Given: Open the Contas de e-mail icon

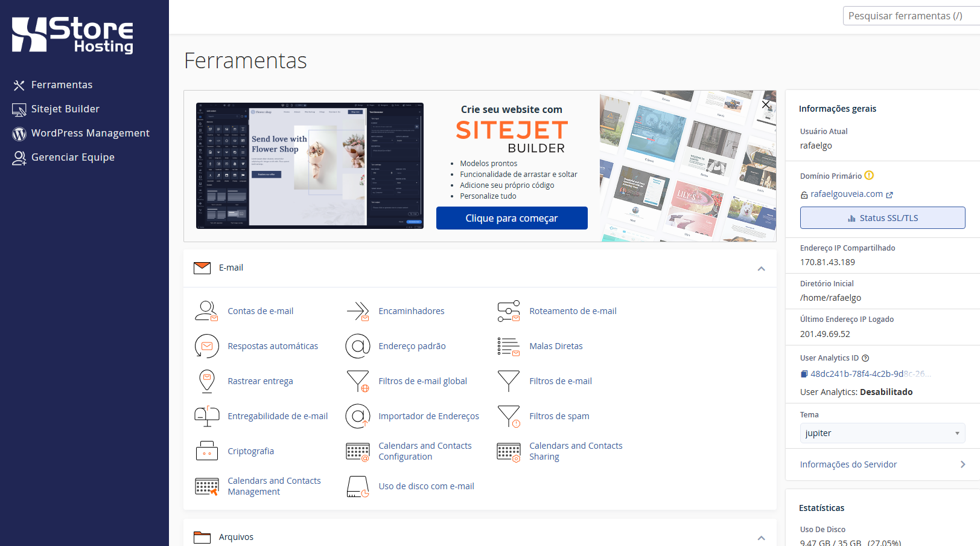Looking at the screenshot, I should click(x=206, y=311).
